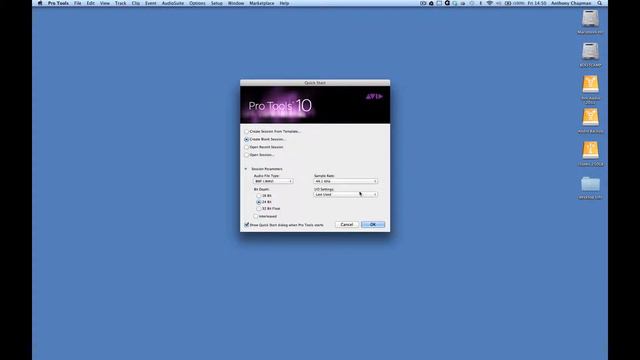Open the Window menu

236,3
